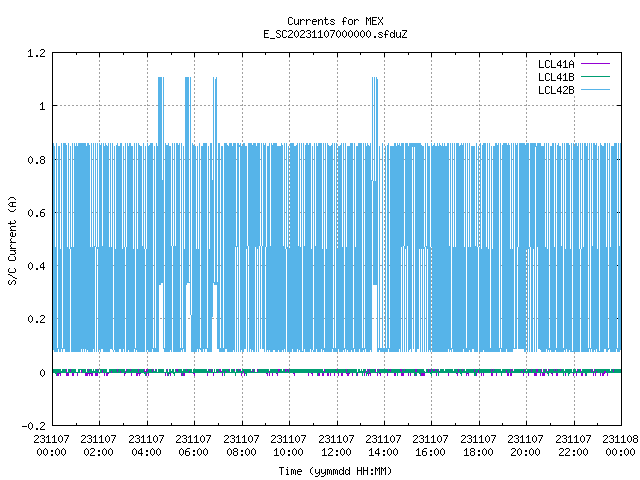Click the 231107 06:00 x-axis tick label

tap(194, 446)
